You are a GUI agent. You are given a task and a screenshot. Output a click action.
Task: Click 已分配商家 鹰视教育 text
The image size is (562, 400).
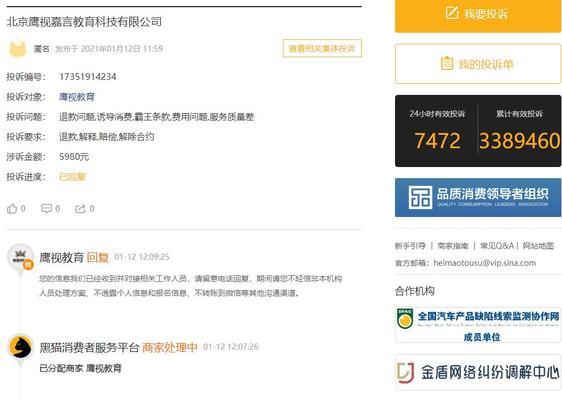click(x=80, y=368)
